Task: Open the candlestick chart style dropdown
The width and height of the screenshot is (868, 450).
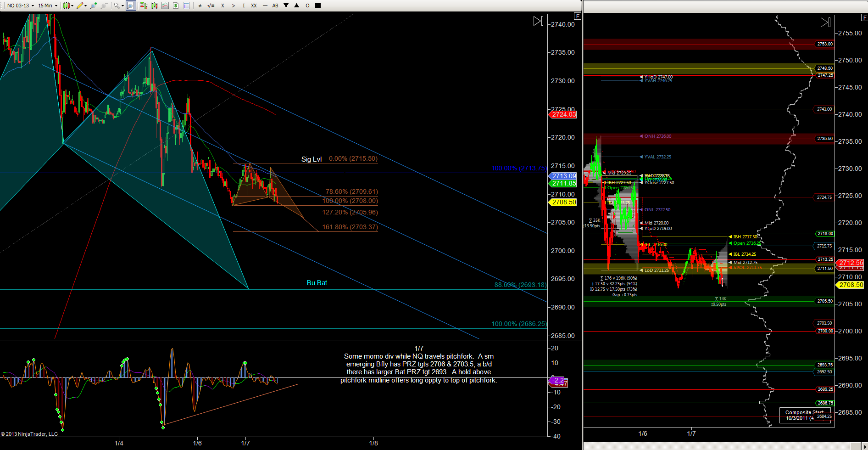Action: pyautogui.click(x=68, y=6)
